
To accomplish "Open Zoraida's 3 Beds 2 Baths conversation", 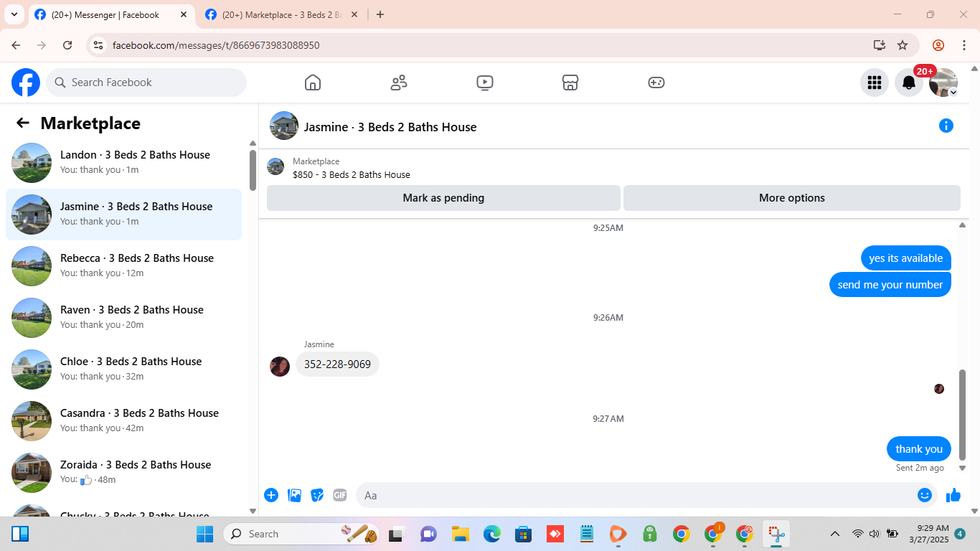I will click(x=123, y=473).
